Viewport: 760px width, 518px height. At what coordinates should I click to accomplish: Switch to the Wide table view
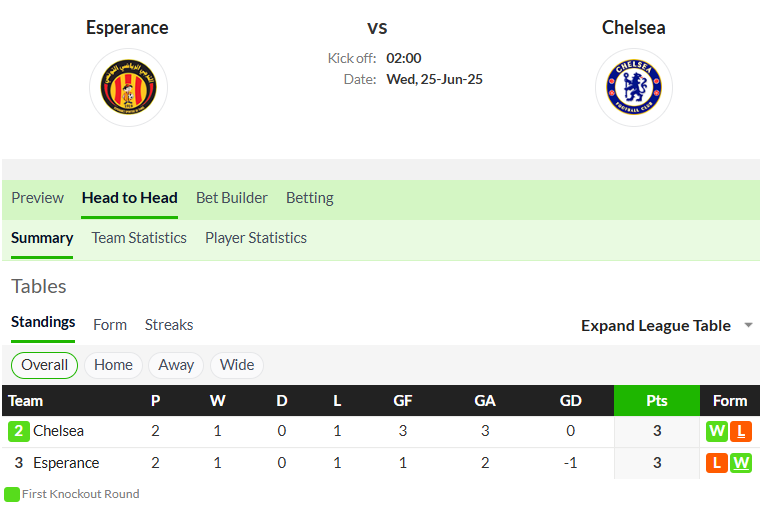point(237,365)
